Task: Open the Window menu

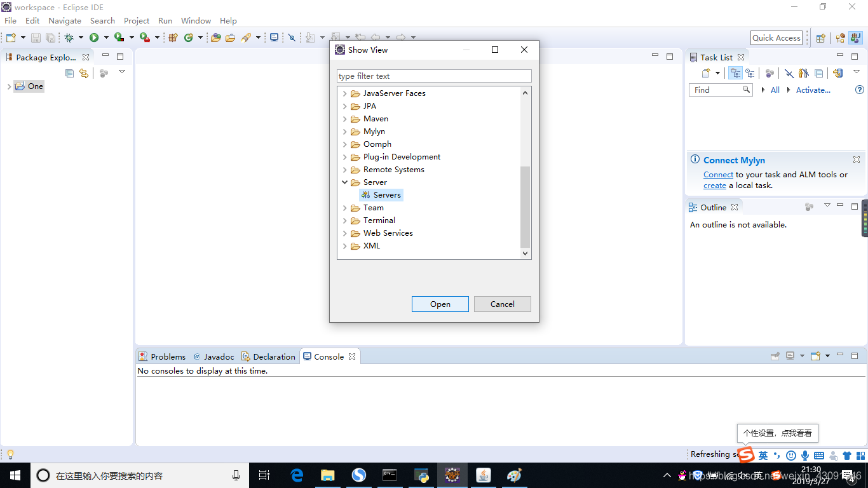Action: click(x=196, y=20)
